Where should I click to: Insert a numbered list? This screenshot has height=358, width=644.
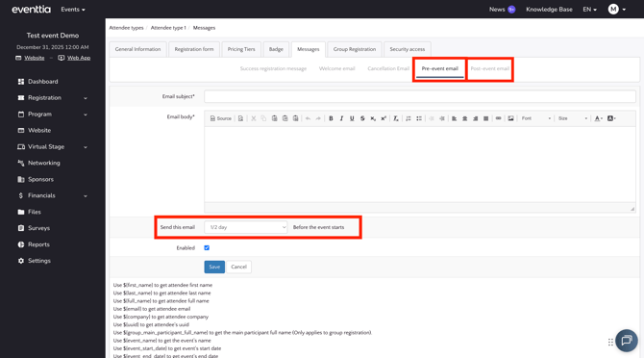[x=409, y=118]
